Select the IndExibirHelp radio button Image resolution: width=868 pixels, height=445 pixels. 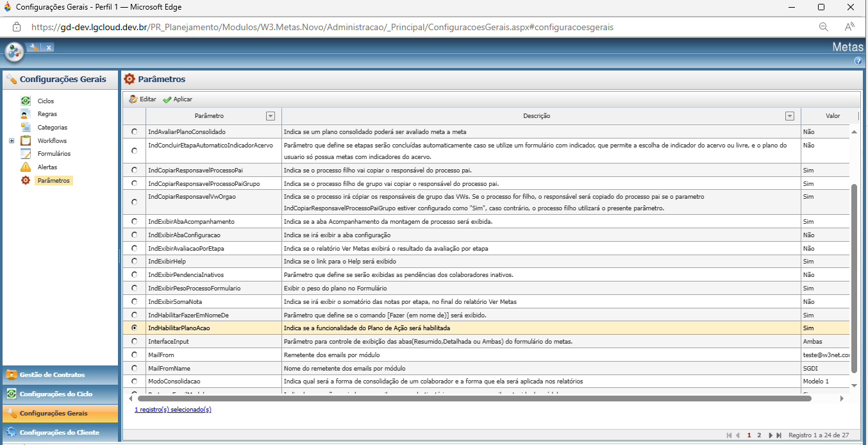(x=134, y=261)
